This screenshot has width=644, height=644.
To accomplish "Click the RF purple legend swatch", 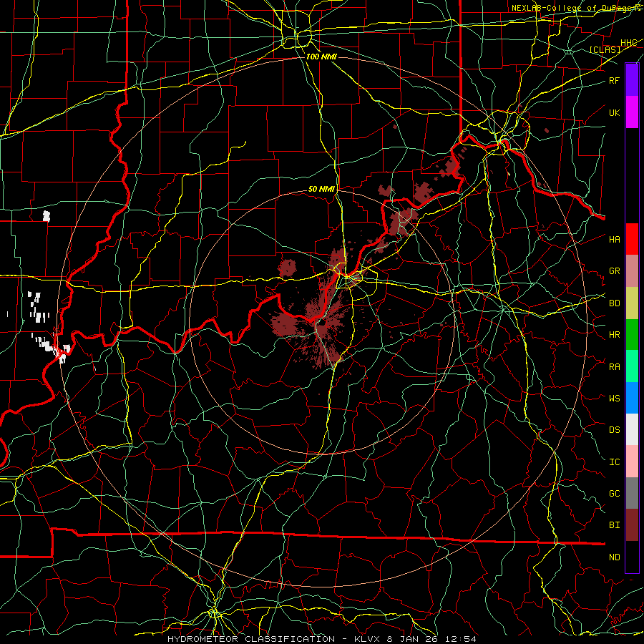I will pos(632,80).
